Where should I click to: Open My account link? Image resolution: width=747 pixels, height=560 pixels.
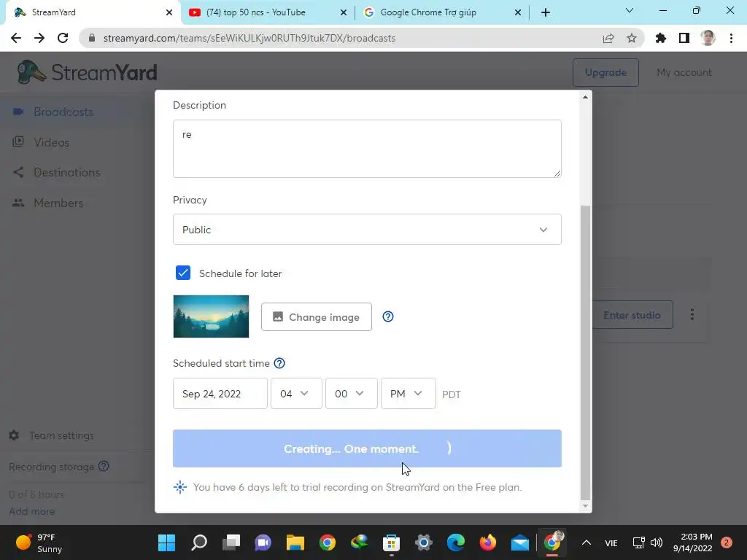click(x=684, y=72)
